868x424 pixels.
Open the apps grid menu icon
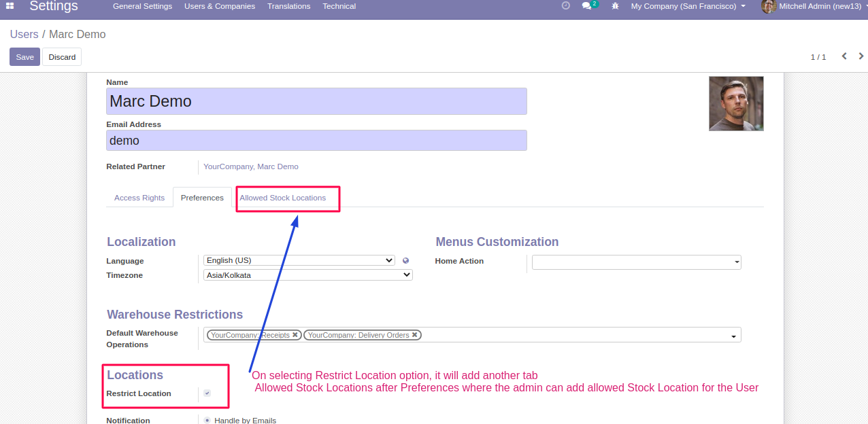coord(10,6)
